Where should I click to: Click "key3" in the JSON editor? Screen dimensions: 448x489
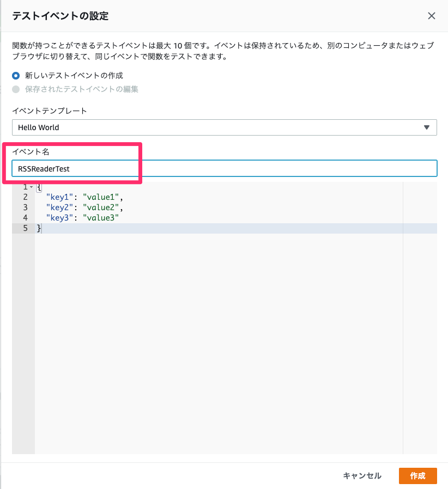(x=59, y=217)
